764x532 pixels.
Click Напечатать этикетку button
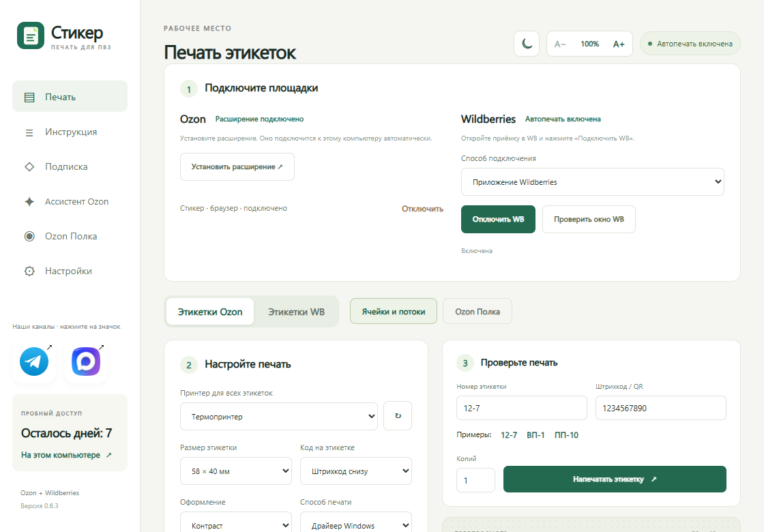[615, 479]
